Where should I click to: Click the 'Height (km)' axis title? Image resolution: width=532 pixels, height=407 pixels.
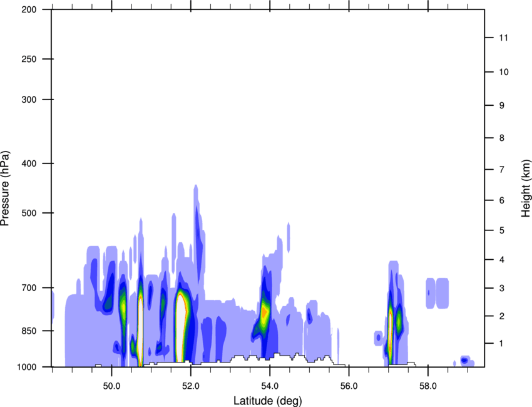click(526, 188)
